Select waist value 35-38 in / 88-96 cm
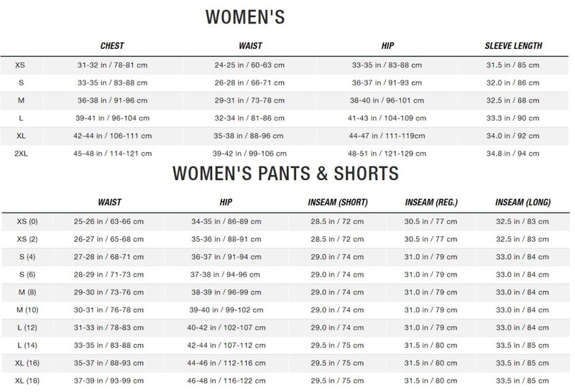575x392 pixels. (x=249, y=136)
